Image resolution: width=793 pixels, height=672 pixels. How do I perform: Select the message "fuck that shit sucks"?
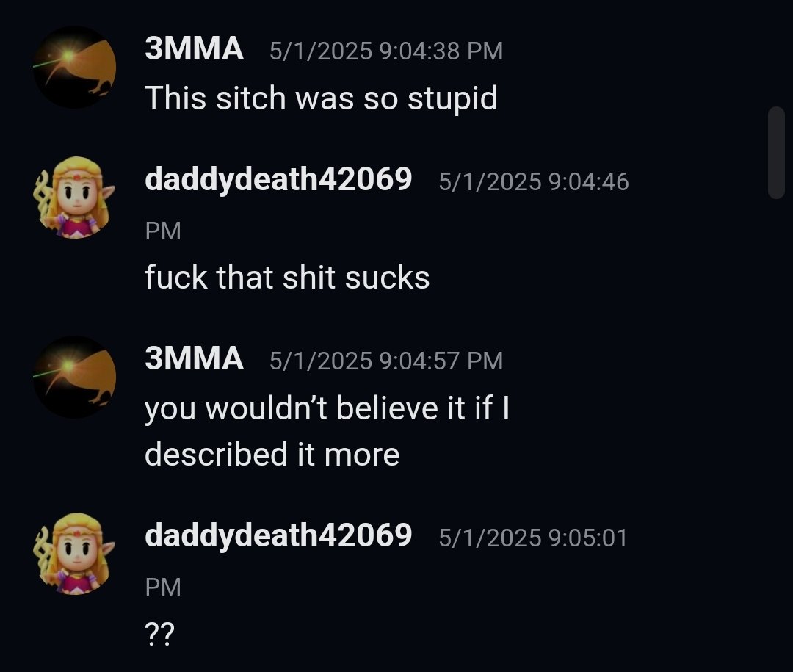[287, 278]
